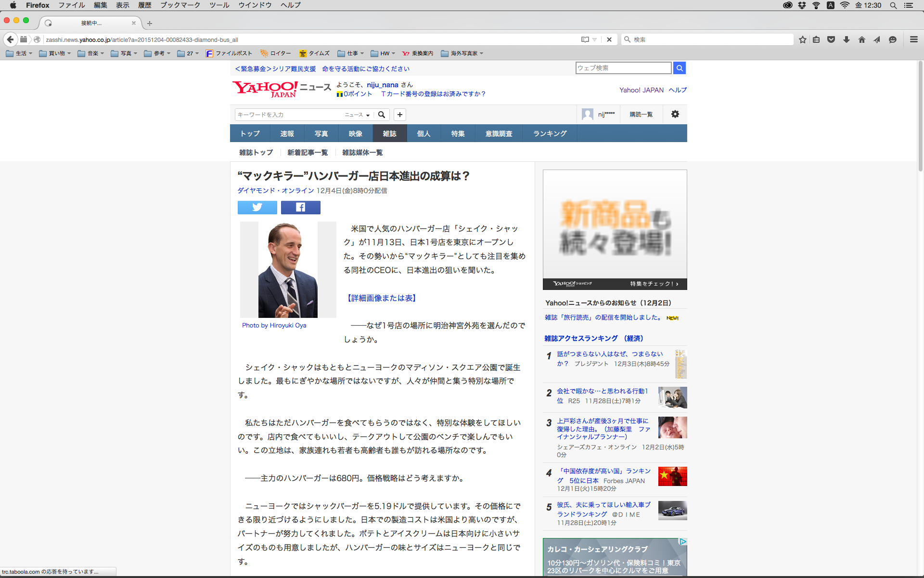The height and width of the screenshot is (578, 924).
Task: Stop page loading with X button
Action: coord(609,39)
